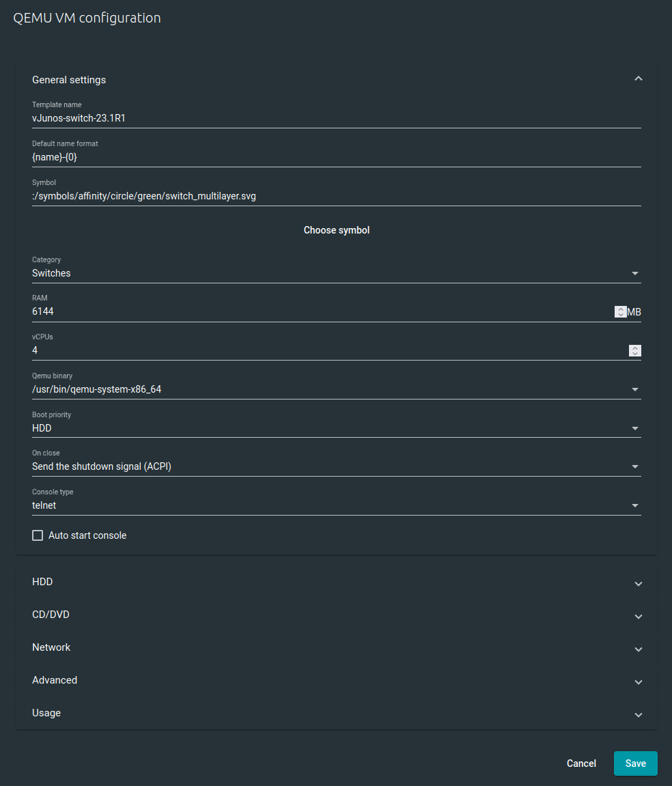Image resolution: width=672 pixels, height=786 pixels.
Task: Enable Auto start console checkbox
Action: click(38, 535)
